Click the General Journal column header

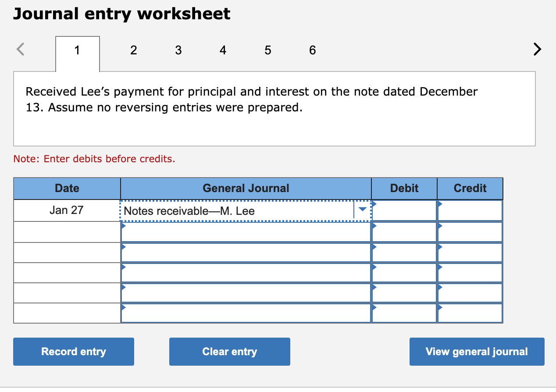click(246, 189)
